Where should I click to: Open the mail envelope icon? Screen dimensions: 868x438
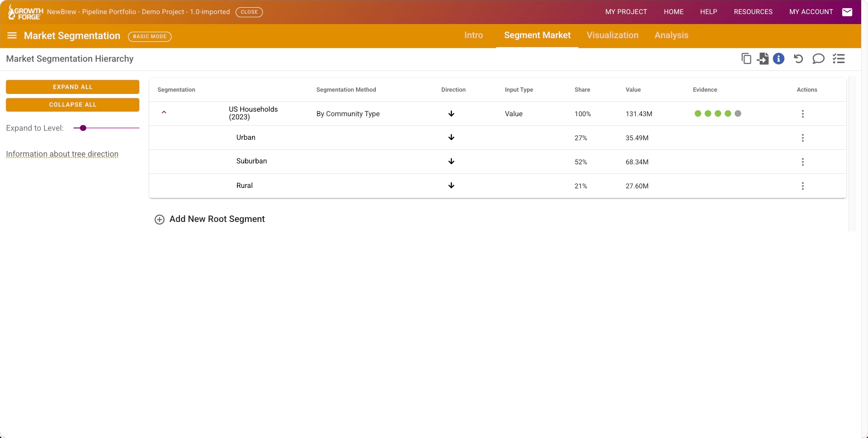pos(847,12)
